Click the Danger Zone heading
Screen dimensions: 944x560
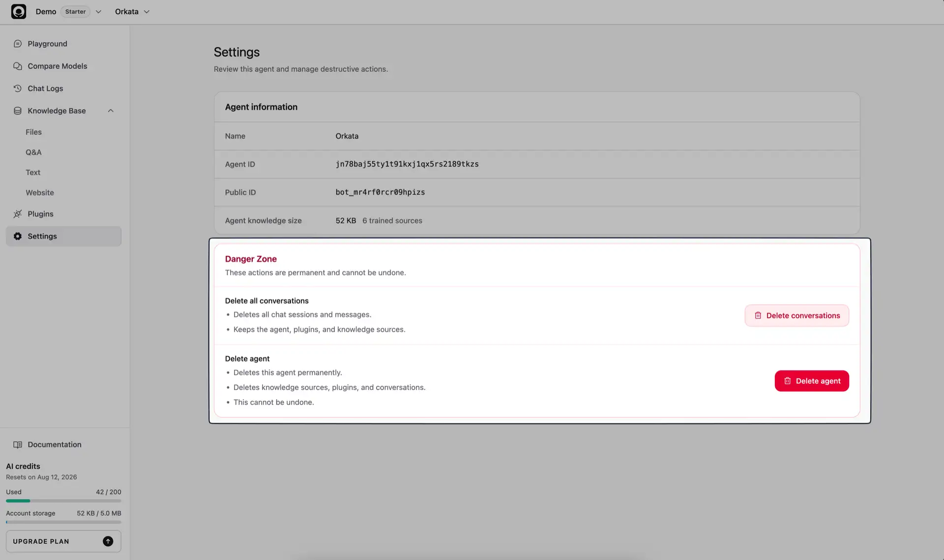tap(251, 259)
